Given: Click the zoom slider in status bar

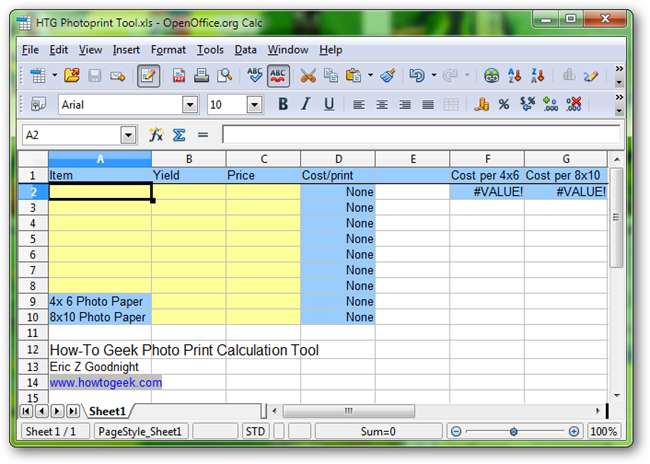Looking at the screenshot, I should click(x=514, y=432).
